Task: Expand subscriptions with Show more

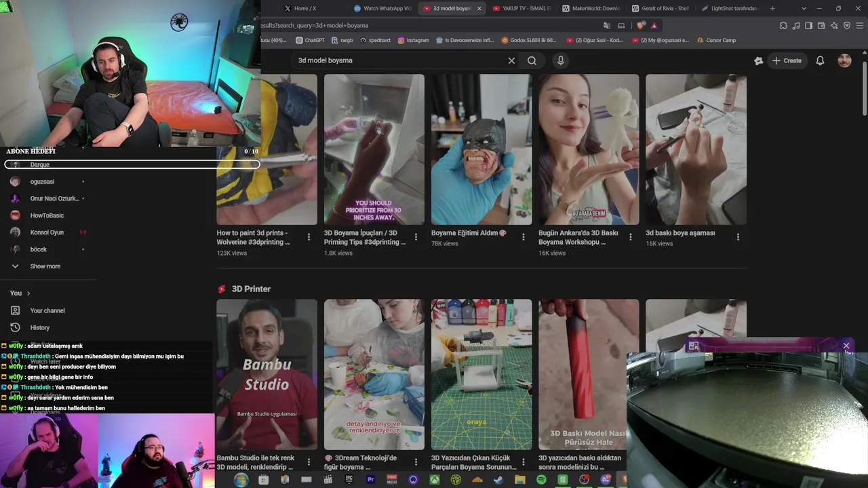Action: tap(45, 266)
